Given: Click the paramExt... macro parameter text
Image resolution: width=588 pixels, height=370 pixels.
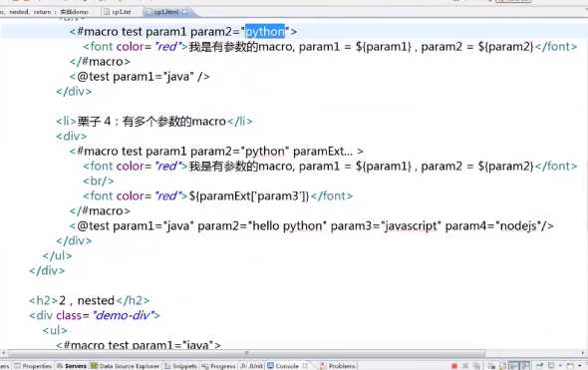Looking at the screenshot, I should coord(323,152).
